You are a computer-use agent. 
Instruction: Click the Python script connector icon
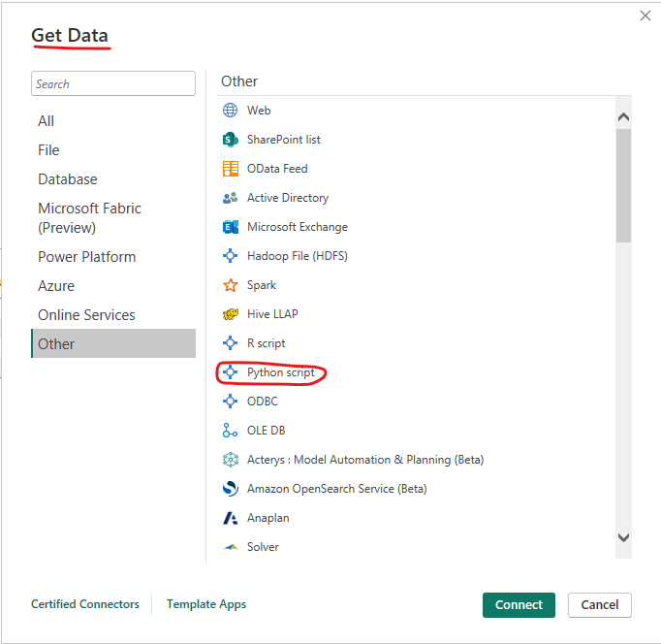230,372
